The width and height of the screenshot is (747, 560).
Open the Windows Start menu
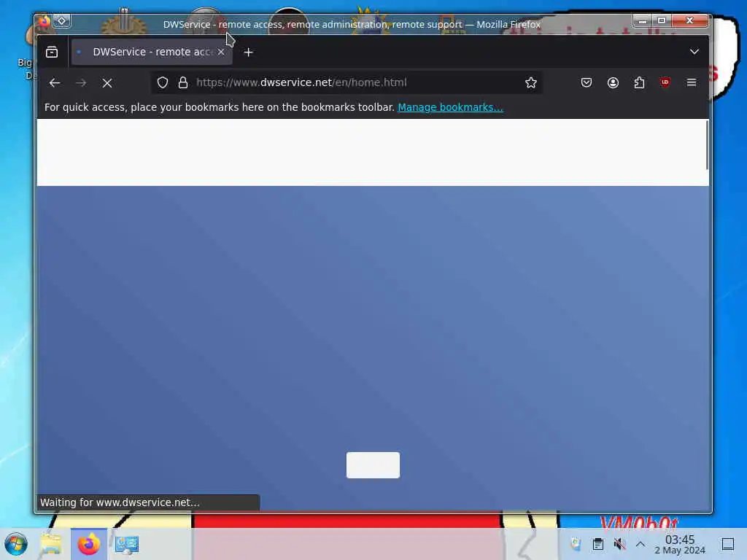tap(16, 544)
